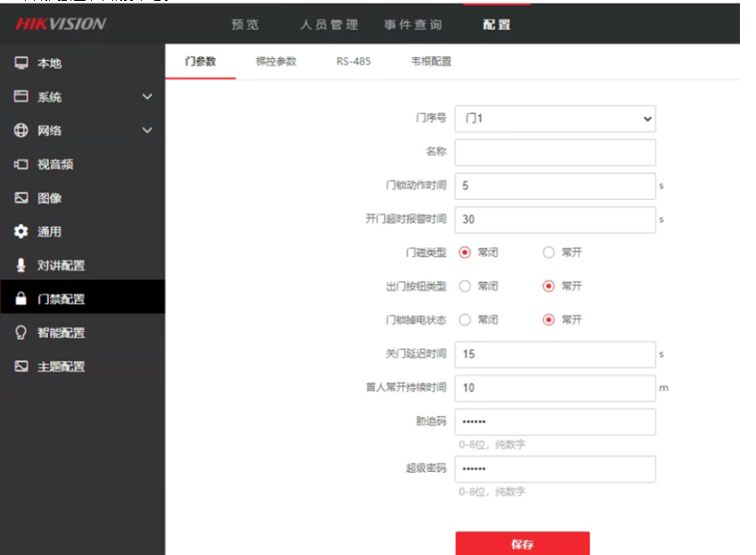756x555 pixels.
Task: Click the 对讲配置 microphone icon
Action: click(x=21, y=265)
